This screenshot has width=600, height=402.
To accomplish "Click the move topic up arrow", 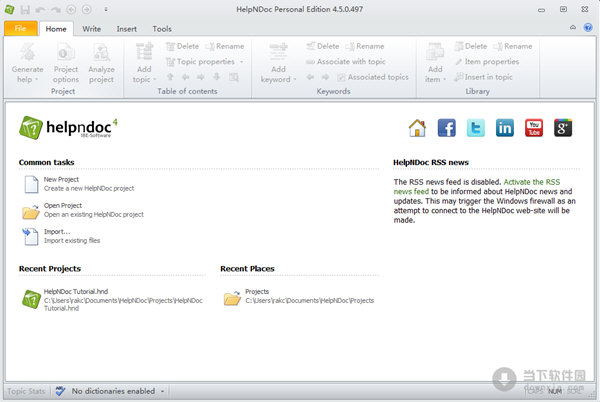I will [x=170, y=77].
